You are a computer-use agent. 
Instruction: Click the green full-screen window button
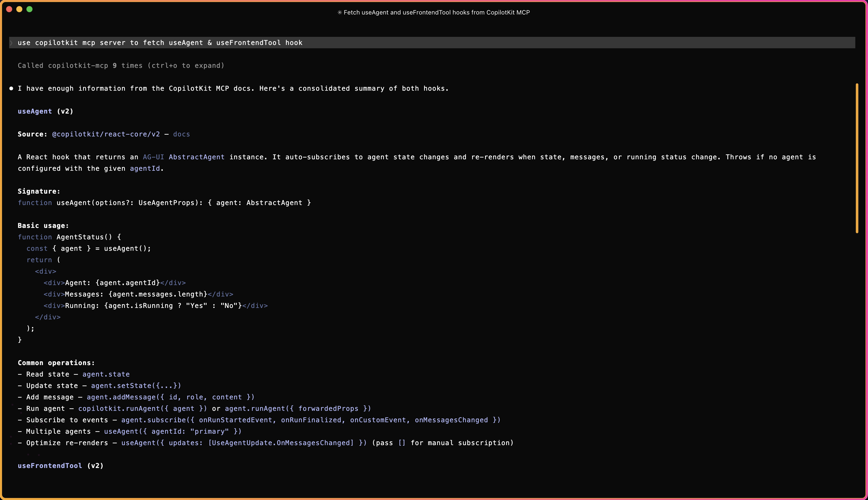29,9
